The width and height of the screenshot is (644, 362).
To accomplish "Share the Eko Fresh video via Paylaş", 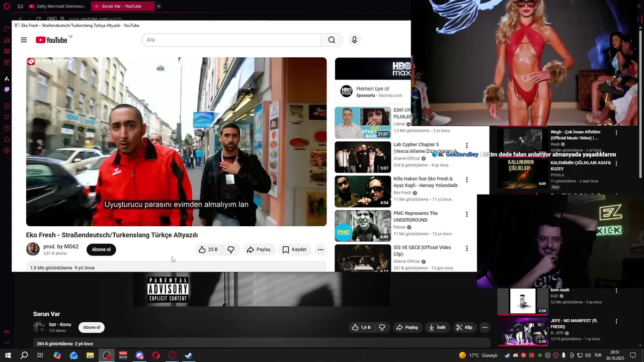I will [x=259, y=249].
